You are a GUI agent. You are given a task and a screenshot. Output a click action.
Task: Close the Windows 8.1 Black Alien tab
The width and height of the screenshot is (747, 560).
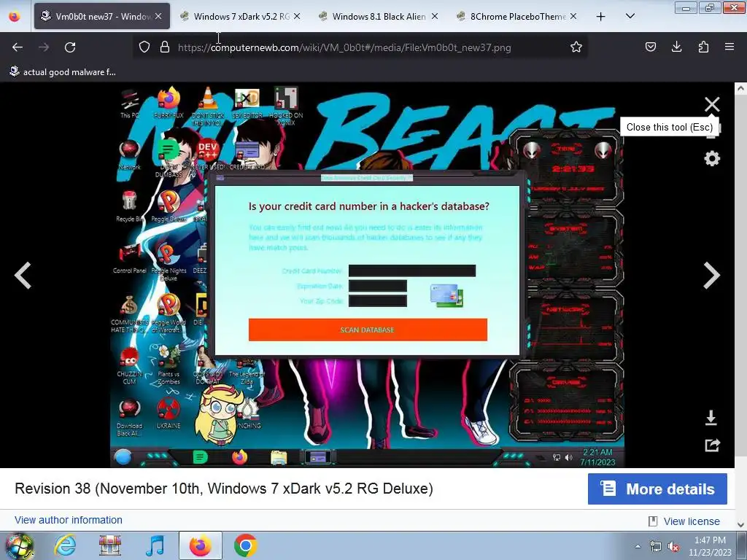pos(435,16)
